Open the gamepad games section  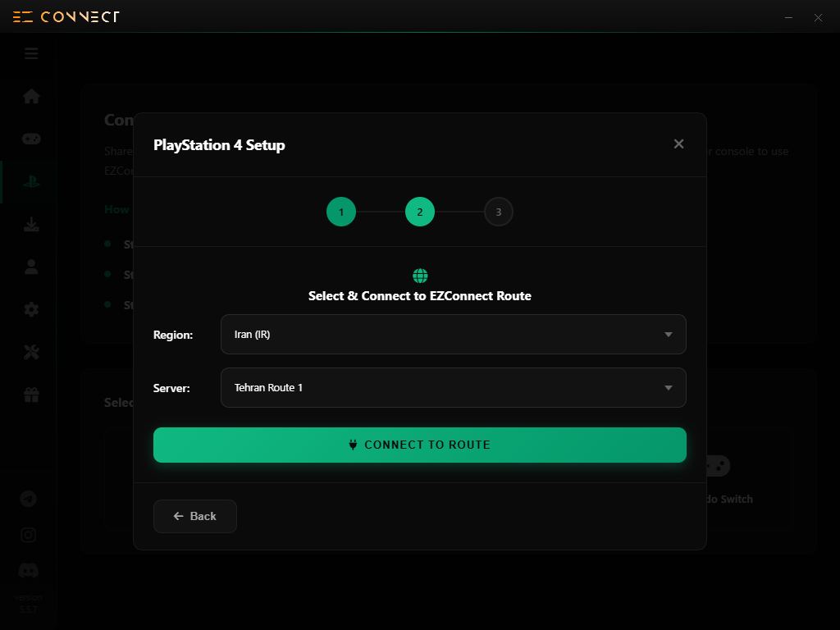pos(31,139)
